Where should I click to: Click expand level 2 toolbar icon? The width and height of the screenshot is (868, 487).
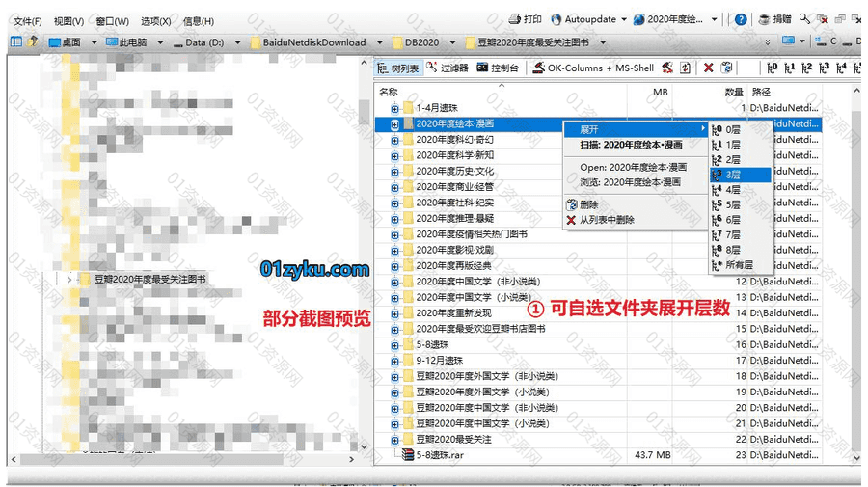pos(806,68)
